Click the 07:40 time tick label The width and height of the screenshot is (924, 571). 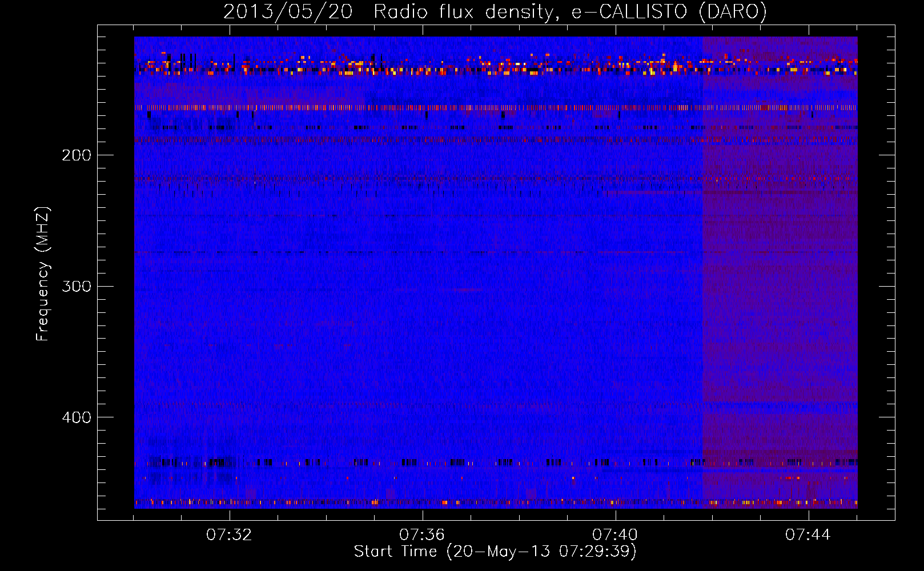[615, 534]
